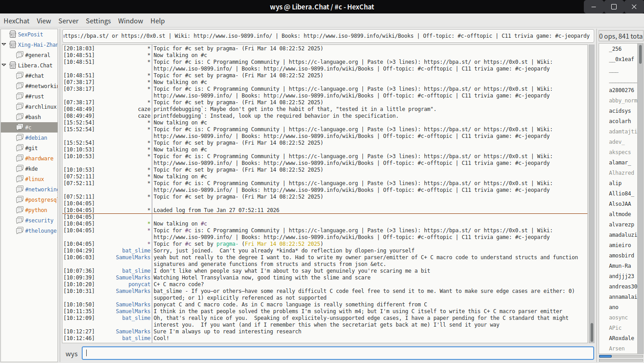Click the channel topic bar
The width and height of the screenshot is (644, 363).
[328, 36]
